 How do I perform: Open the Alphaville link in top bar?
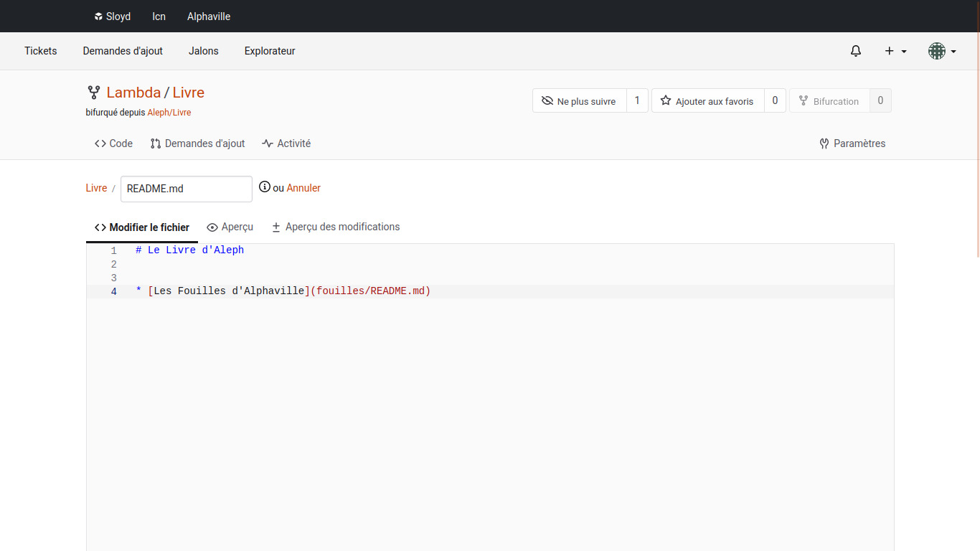pyautogui.click(x=209, y=17)
